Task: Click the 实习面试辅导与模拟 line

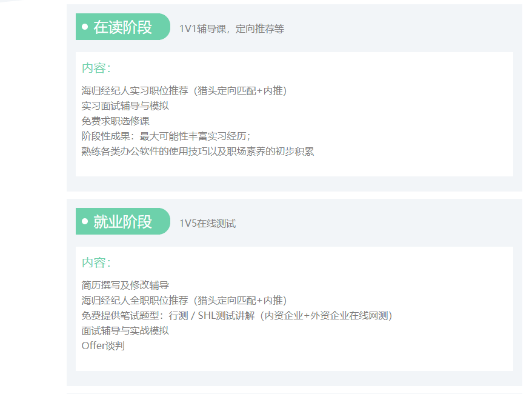Action: (x=125, y=106)
